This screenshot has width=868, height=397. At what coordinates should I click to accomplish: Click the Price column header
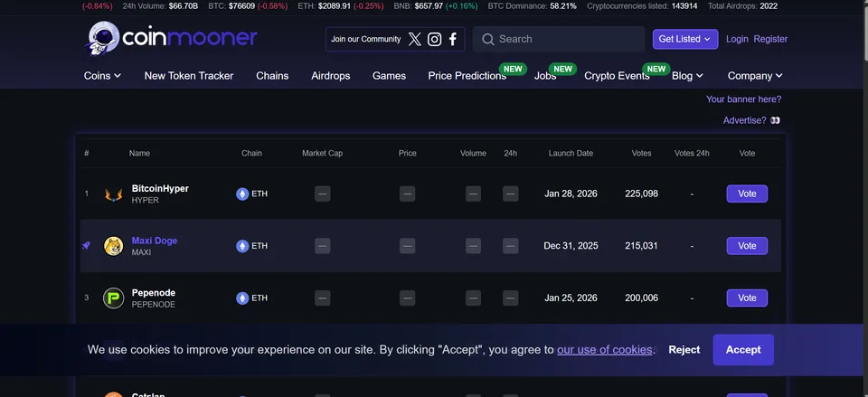(408, 154)
